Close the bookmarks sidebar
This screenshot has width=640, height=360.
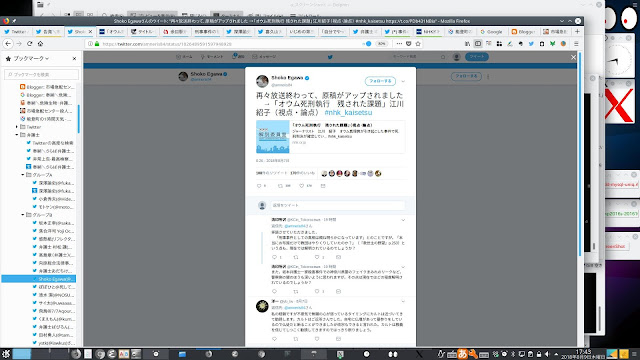74,58
